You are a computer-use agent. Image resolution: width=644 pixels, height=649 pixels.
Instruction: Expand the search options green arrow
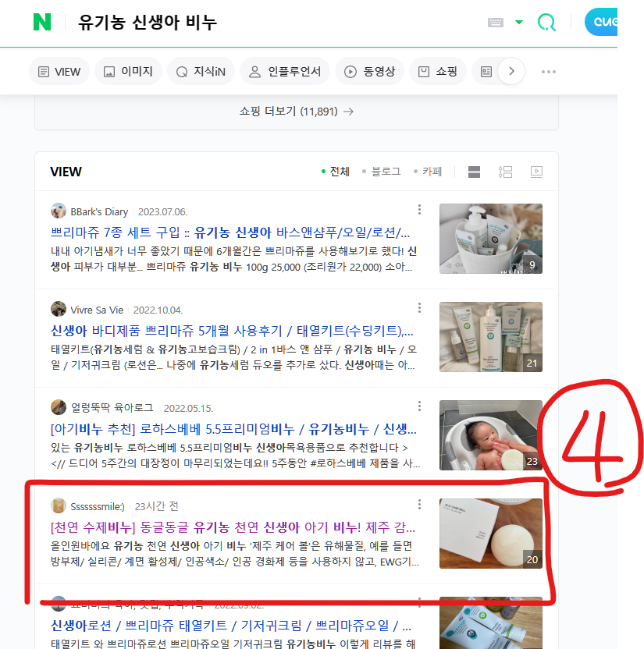click(x=519, y=22)
